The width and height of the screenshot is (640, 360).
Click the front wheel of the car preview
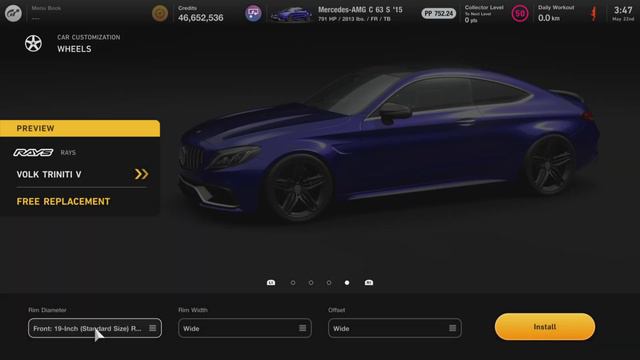tap(299, 189)
